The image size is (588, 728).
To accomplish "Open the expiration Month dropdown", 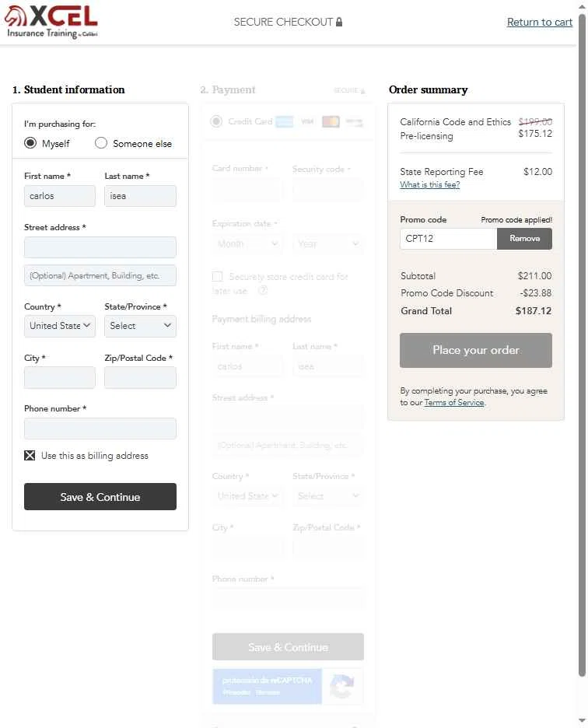I will click(247, 243).
